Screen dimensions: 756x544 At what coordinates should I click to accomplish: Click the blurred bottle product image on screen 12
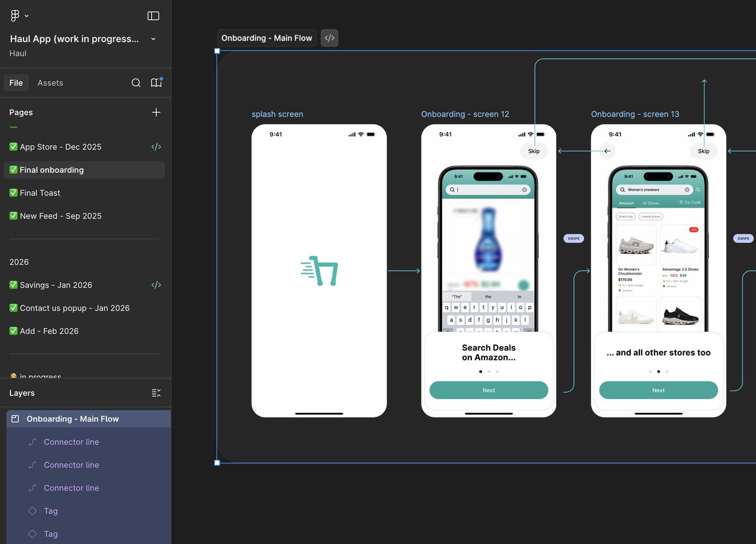point(488,240)
